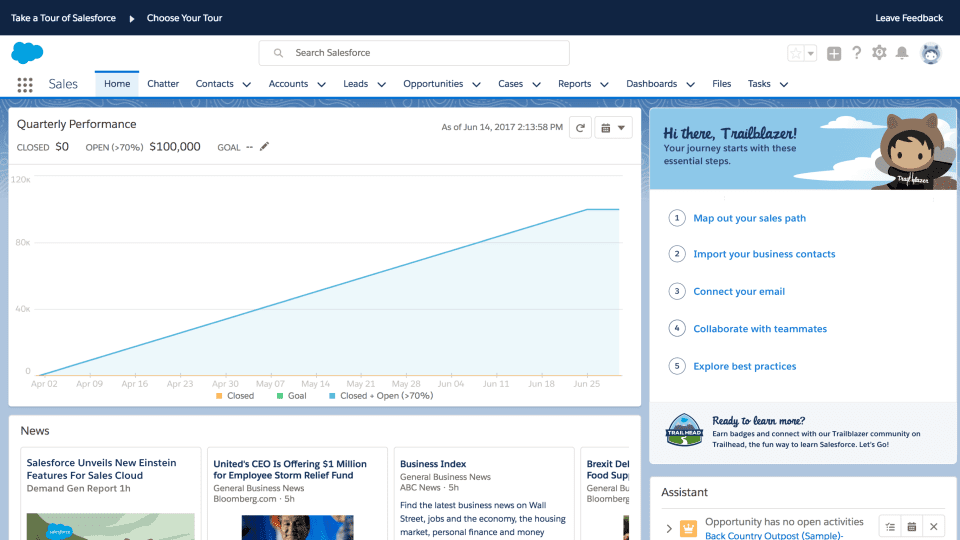This screenshot has height=540, width=960.
Task: Expand the Contacts tab dropdown chevron
Action: pyautogui.click(x=247, y=84)
